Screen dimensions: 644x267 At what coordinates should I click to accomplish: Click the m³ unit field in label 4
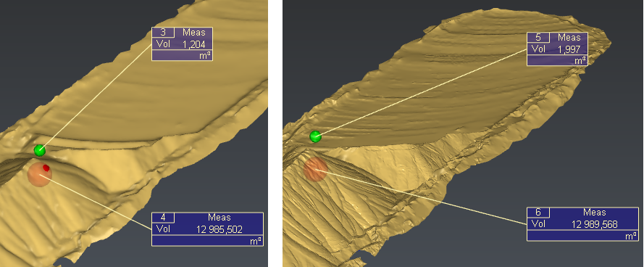pos(207,241)
